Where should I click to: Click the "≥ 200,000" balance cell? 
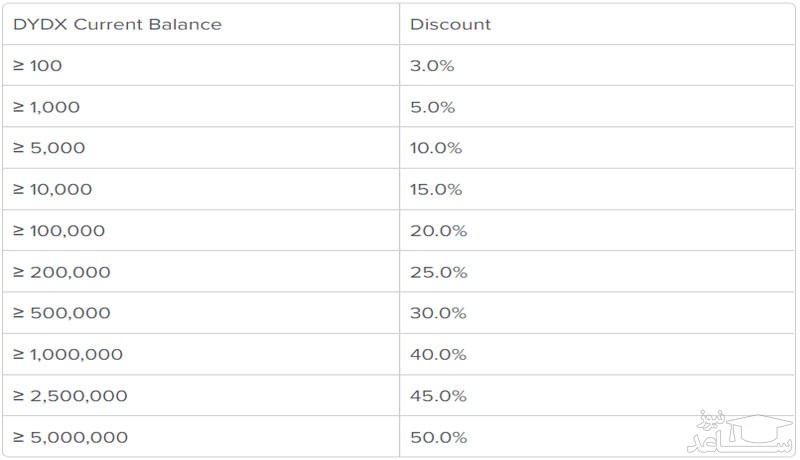(61, 272)
